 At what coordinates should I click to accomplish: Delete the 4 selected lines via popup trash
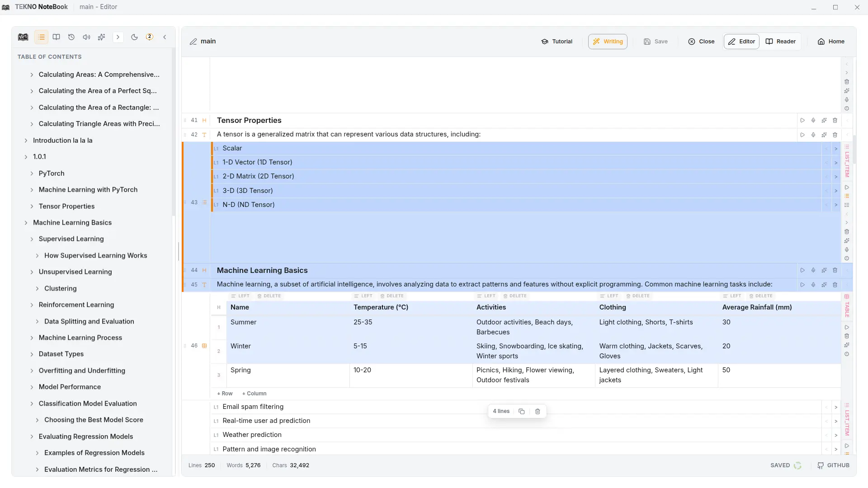(x=538, y=411)
